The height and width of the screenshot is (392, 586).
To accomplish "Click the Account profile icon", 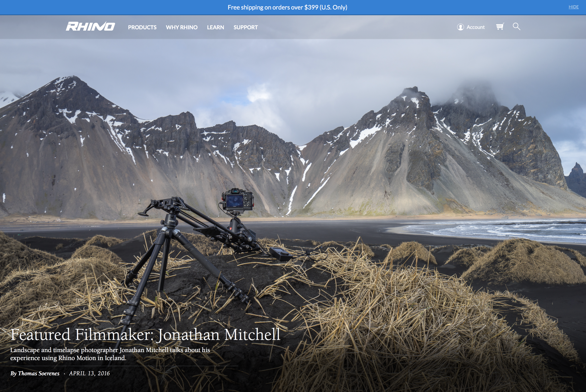I will (460, 27).
